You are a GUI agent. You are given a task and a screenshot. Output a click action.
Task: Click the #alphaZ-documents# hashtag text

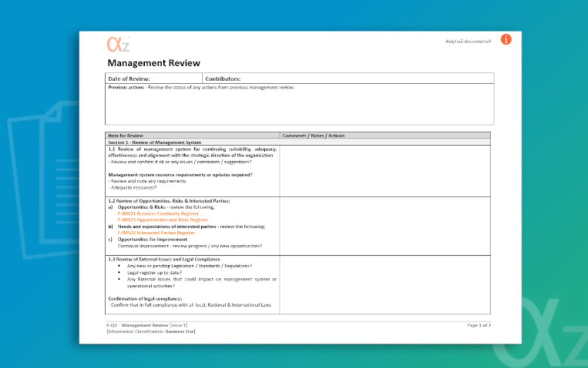[468, 41]
